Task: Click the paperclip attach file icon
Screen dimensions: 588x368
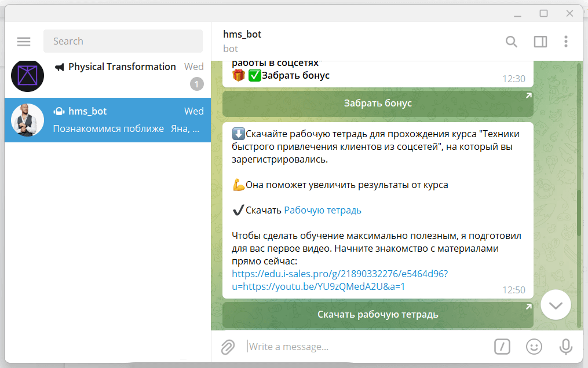Action: [228, 347]
